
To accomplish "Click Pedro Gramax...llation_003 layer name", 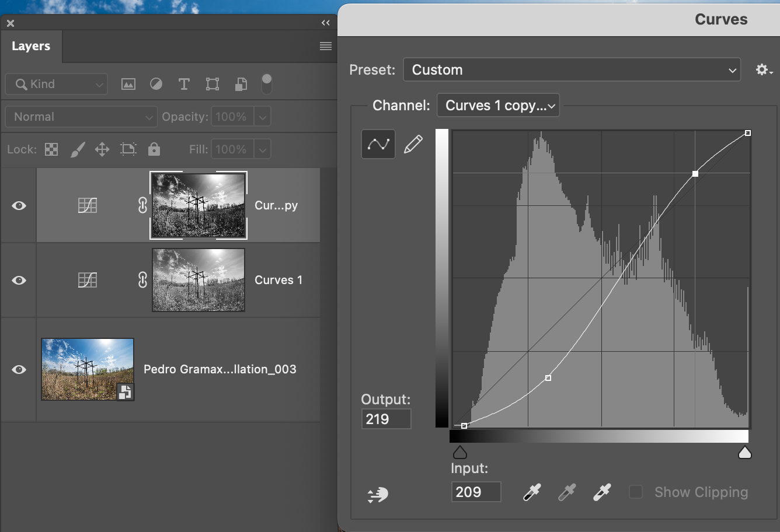I will pyautogui.click(x=220, y=369).
